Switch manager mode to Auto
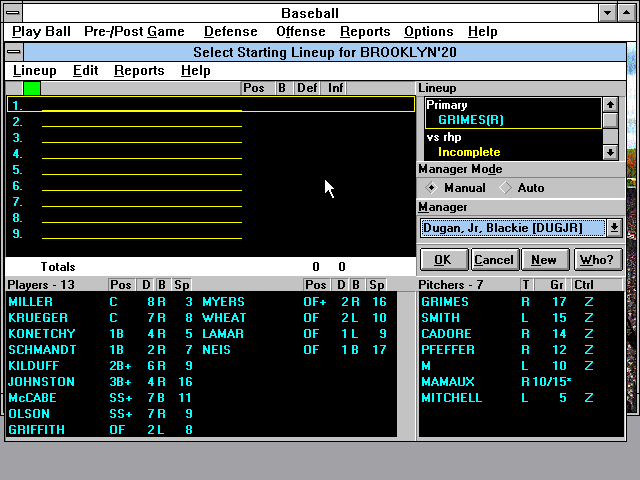The width and height of the screenshot is (640, 480). (506, 188)
